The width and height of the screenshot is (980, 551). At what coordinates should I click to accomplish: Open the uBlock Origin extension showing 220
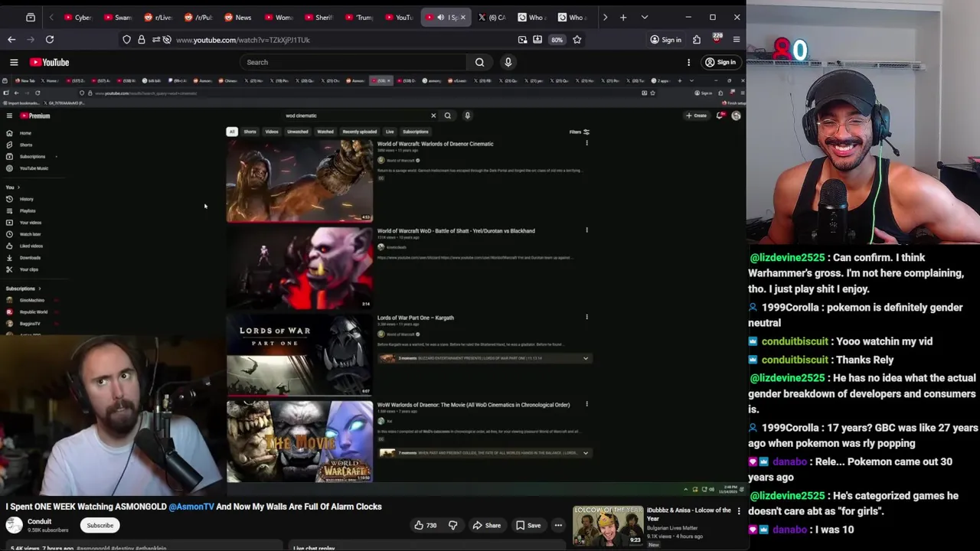717,39
